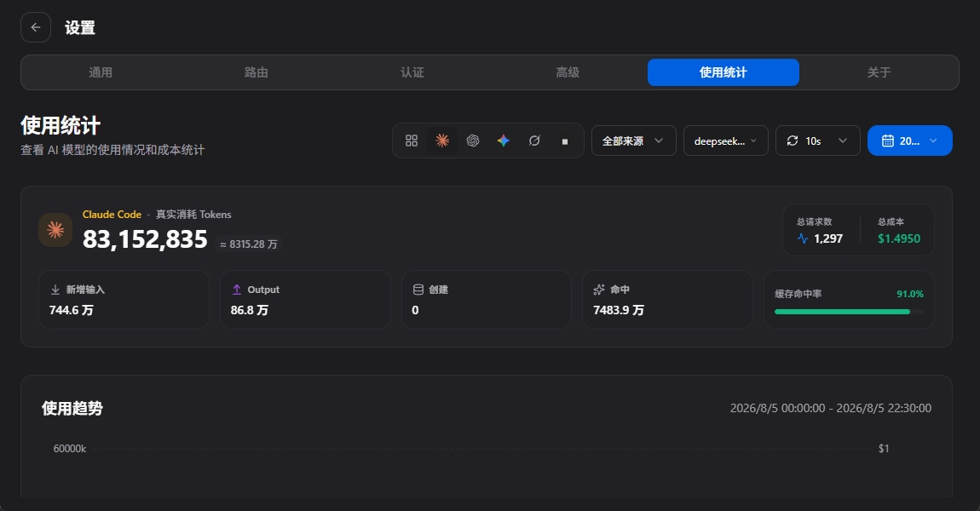This screenshot has width=980, height=511.
Task: Filter by Claude starburst icon in toolbar
Action: [x=442, y=141]
